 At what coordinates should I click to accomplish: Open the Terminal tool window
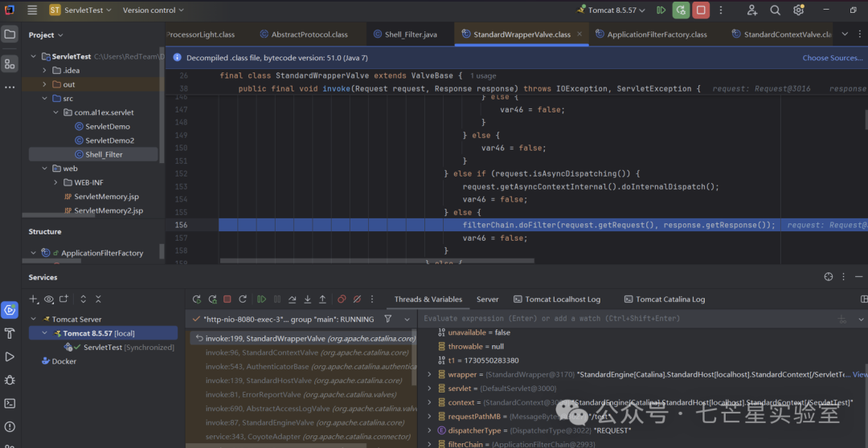click(x=10, y=403)
